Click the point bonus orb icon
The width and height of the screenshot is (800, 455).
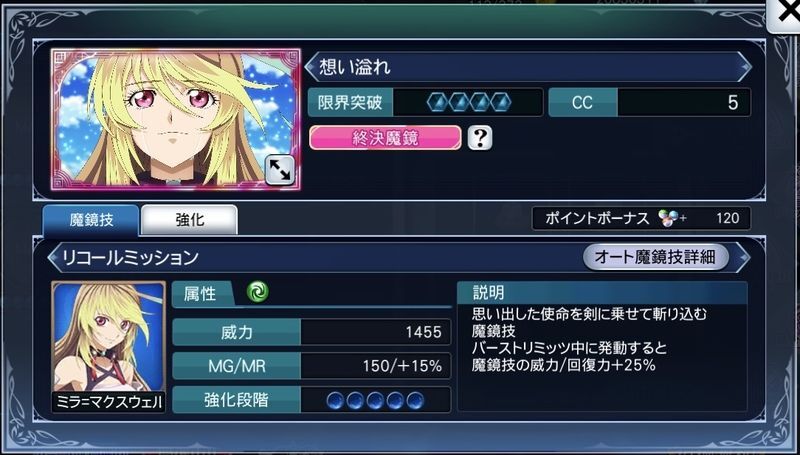667,218
